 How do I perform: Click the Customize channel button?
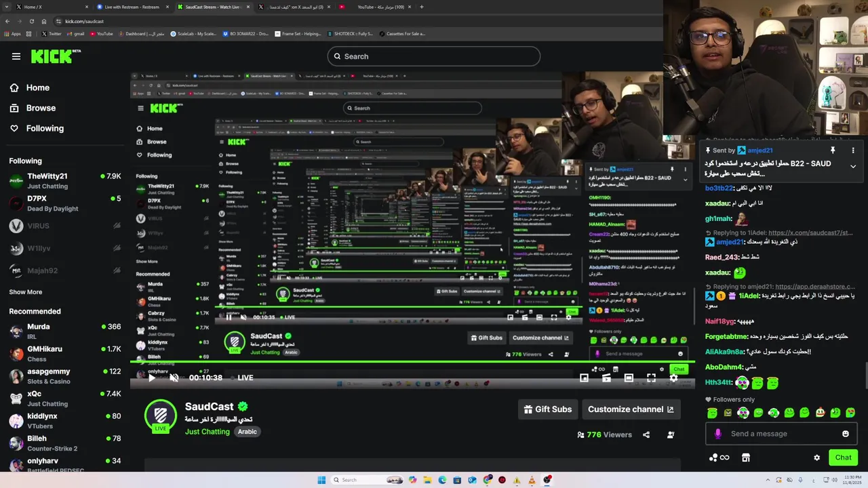(x=631, y=409)
